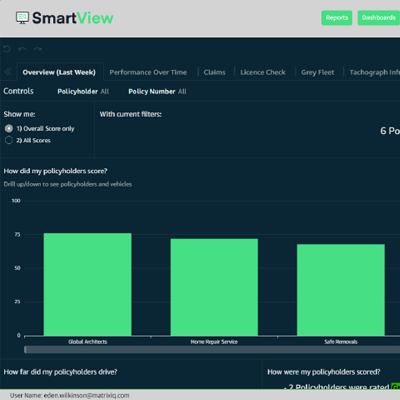This screenshot has height=400, width=400.
Task: Click the redo arrow icon
Action: point(38,49)
